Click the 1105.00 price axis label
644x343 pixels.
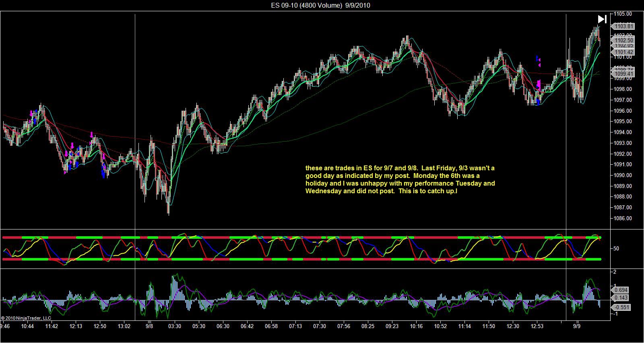623,14
